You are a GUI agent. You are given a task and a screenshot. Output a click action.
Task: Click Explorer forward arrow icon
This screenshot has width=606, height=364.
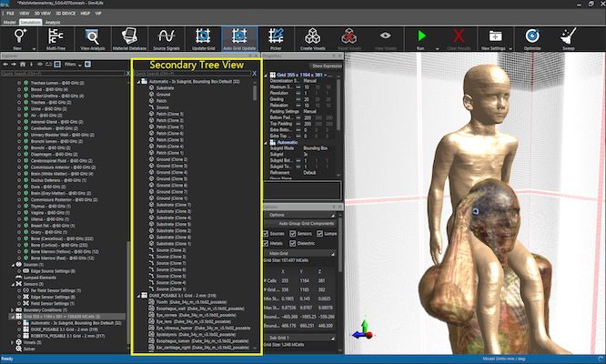(x=14, y=65)
